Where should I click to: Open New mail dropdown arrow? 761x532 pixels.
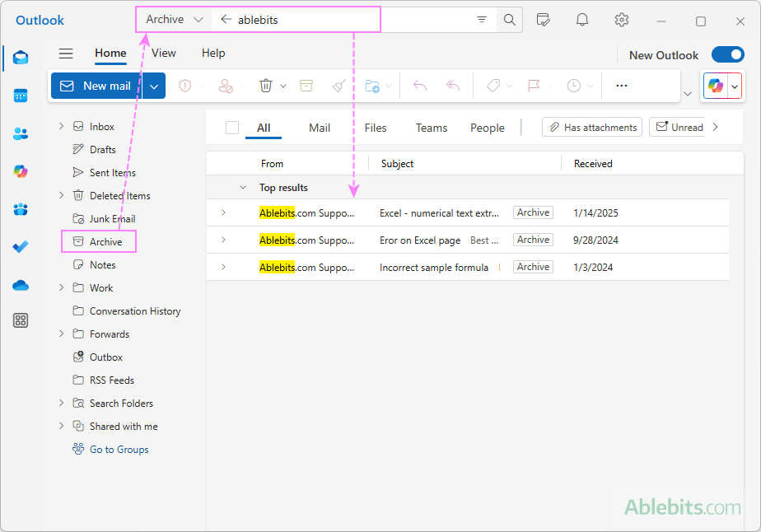154,86
